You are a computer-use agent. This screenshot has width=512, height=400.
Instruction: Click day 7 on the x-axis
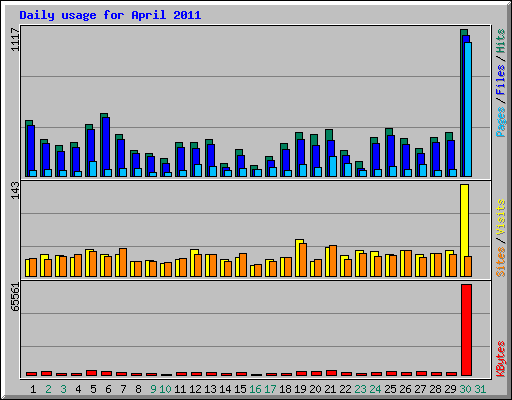point(123,389)
